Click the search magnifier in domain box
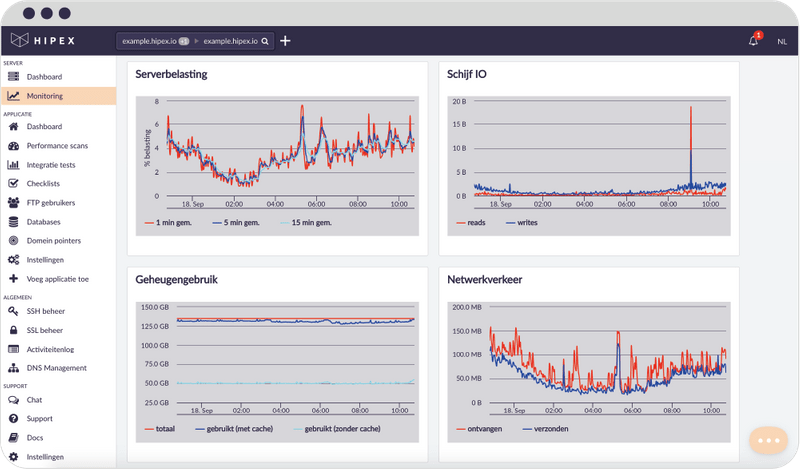Image resolution: width=800 pixels, height=470 pixels. pos(266,42)
